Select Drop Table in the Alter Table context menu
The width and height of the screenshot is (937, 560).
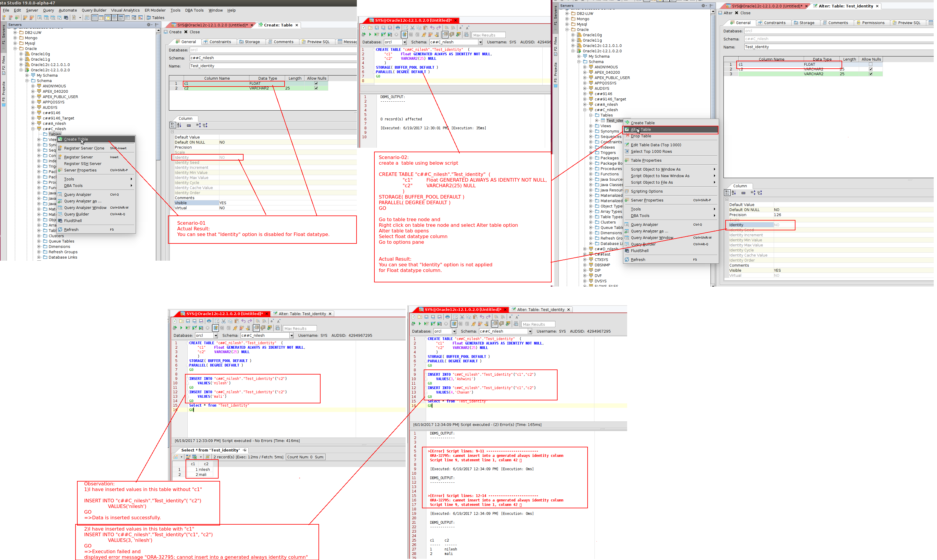point(641,136)
